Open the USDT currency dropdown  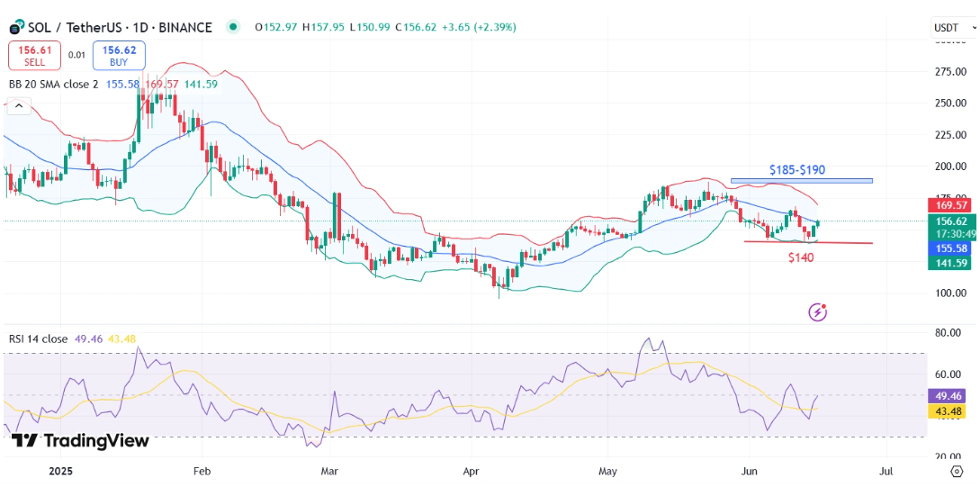click(950, 28)
